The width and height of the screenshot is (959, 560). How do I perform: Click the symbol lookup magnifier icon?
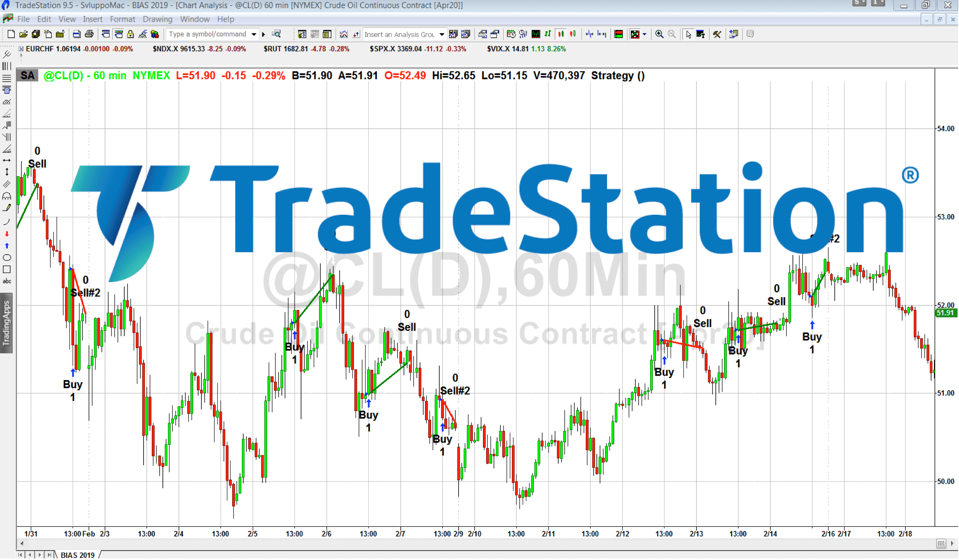(x=277, y=34)
